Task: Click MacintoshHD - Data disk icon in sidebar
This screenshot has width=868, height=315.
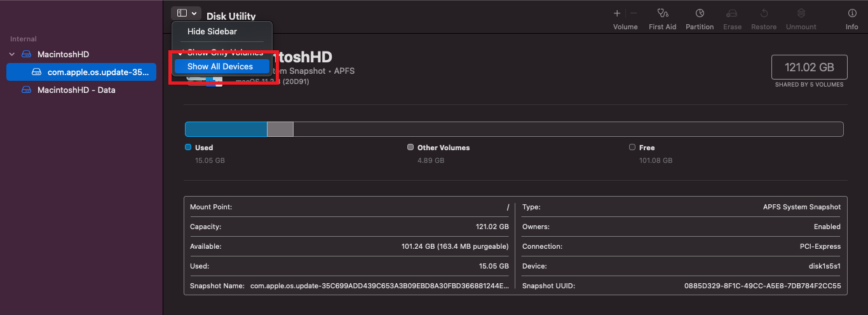Action: [26, 90]
